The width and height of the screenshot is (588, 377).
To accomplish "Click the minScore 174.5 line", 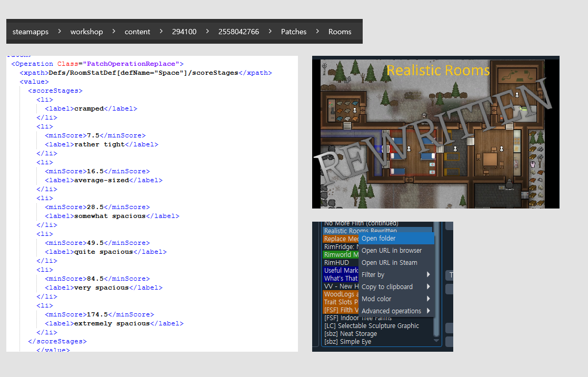I will pyautogui.click(x=99, y=315).
